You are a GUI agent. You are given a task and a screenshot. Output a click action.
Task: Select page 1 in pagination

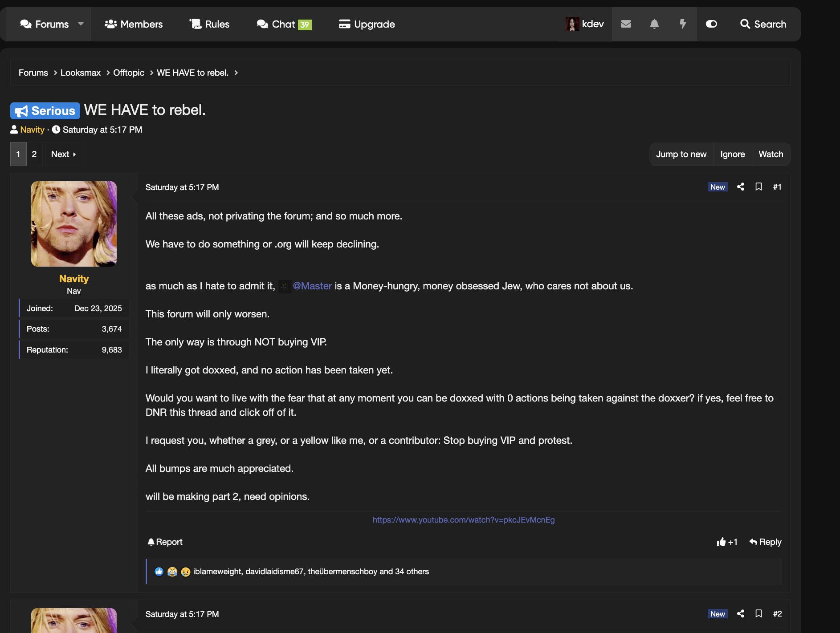(18, 154)
